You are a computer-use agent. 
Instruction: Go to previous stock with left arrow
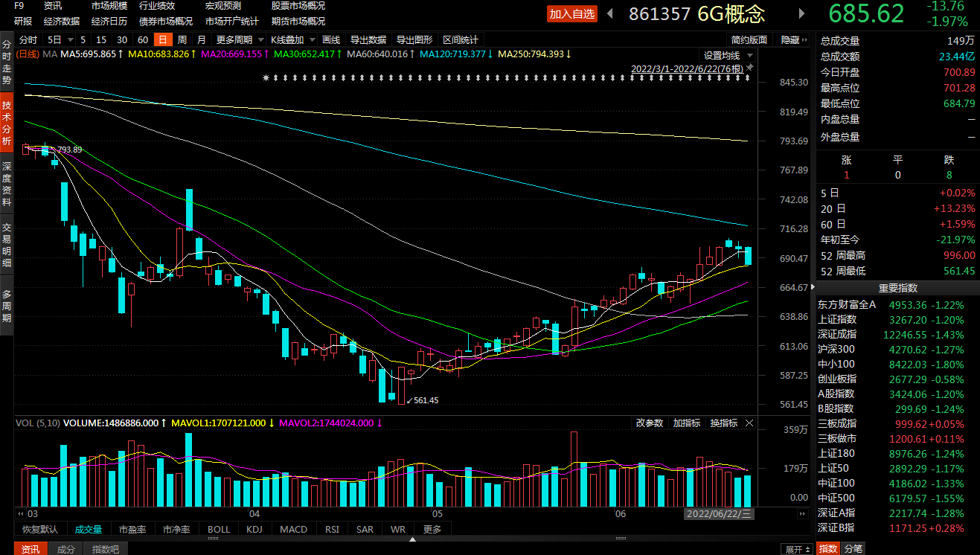[610, 13]
